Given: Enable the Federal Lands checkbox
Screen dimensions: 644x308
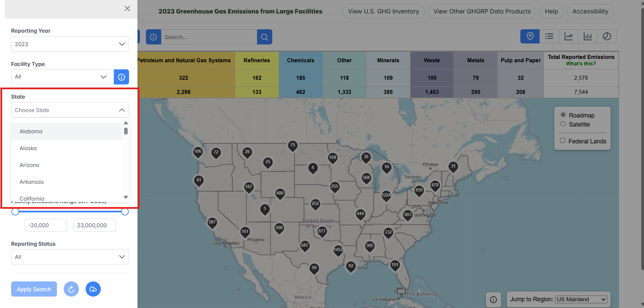Looking at the screenshot, I should (563, 140).
